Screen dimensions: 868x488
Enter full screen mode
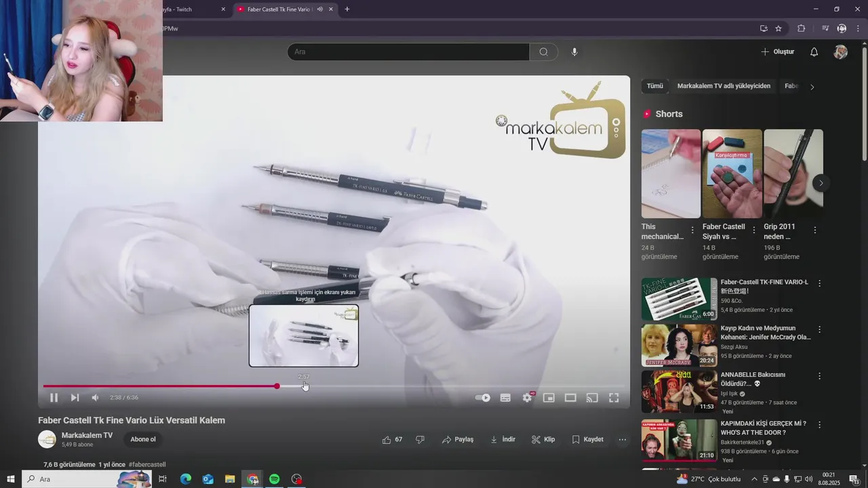614,398
